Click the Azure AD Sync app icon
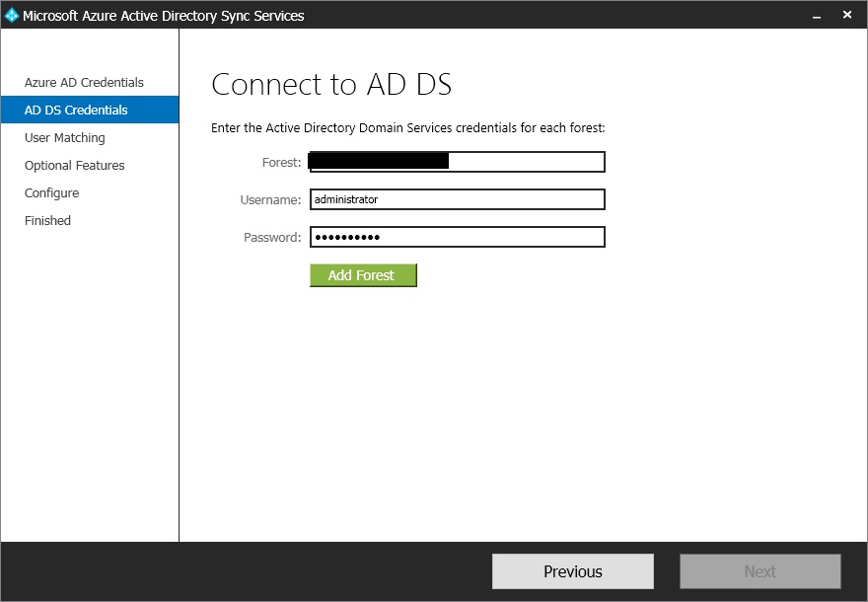The height and width of the screenshot is (602, 868). (12, 16)
